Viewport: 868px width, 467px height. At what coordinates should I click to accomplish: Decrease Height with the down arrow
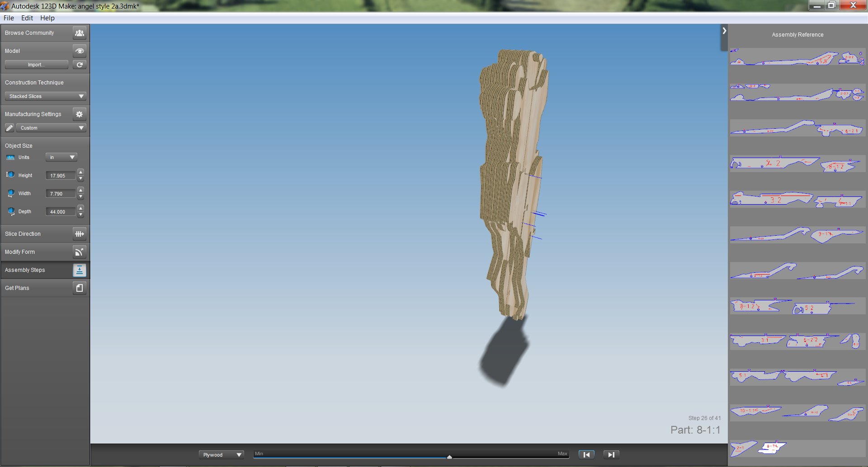[x=80, y=179]
